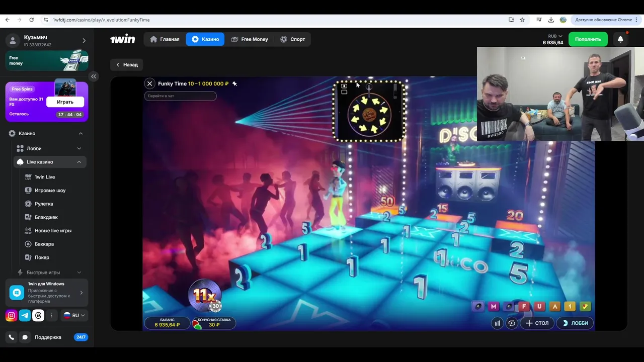Open Chrome media controls icon
This screenshot has height=362, width=644.
539,20
